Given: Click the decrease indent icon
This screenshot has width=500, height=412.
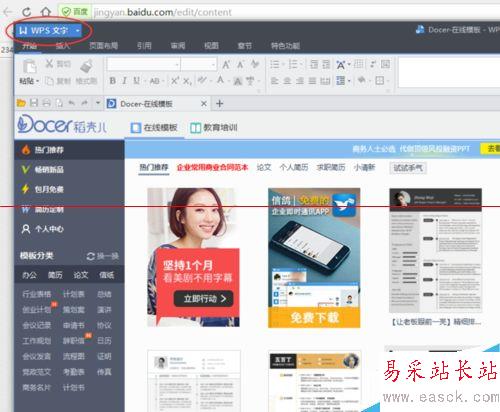Looking at the screenshot, I should coord(314,64).
